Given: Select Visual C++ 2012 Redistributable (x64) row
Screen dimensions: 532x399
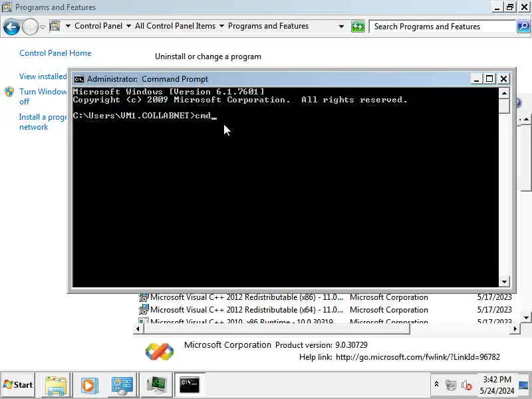Looking at the screenshot, I should 325,310.
